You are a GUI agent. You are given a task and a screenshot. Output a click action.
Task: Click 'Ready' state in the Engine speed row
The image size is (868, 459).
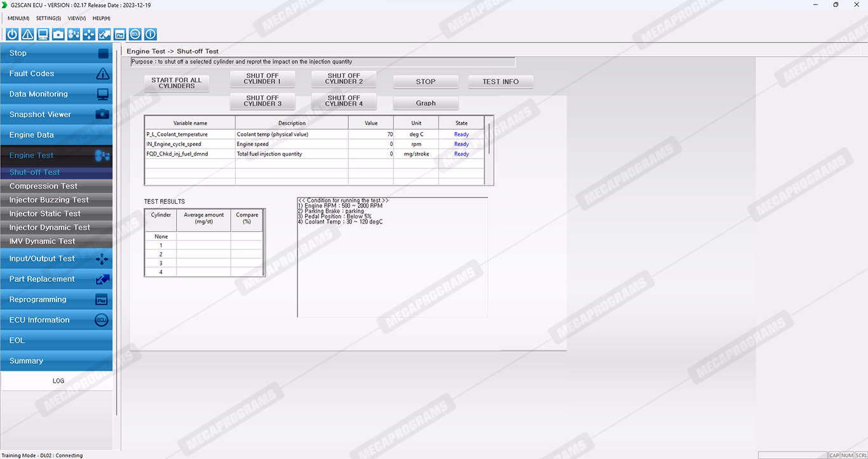(461, 144)
